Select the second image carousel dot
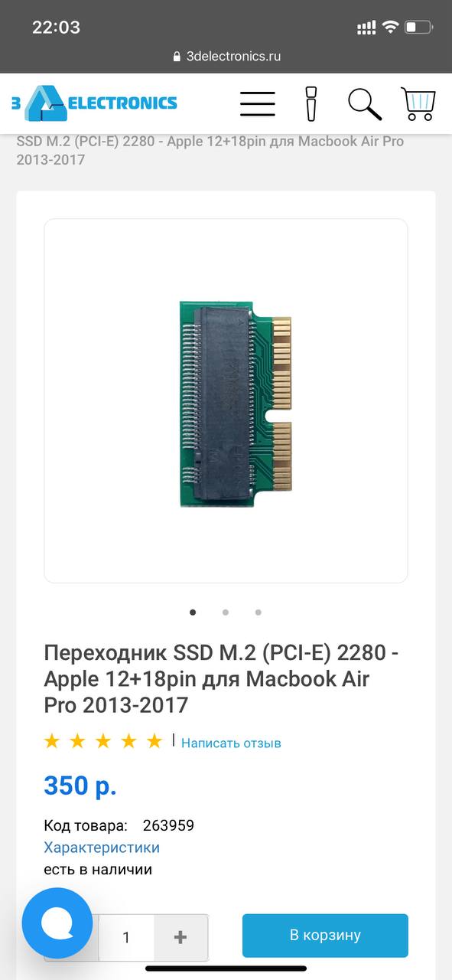This screenshot has width=452, height=980. 226,612
